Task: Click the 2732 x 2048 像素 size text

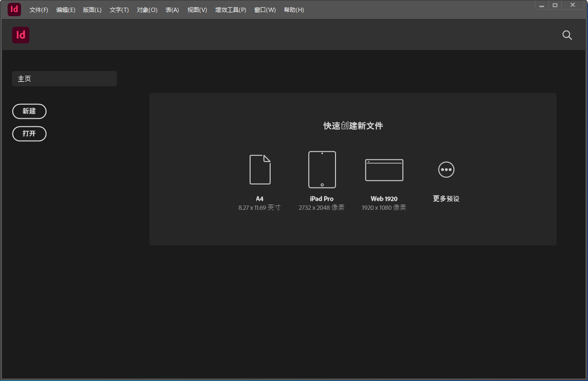Action: pyautogui.click(x=322, y=208)
